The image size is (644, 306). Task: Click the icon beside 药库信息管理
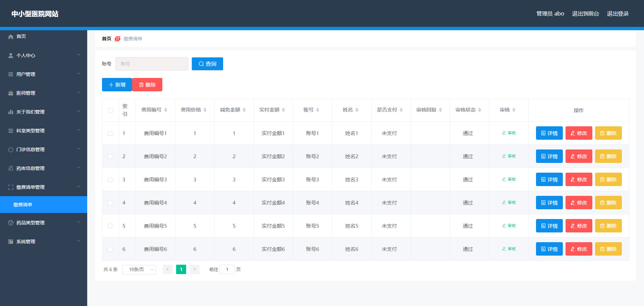click(11, 168)
